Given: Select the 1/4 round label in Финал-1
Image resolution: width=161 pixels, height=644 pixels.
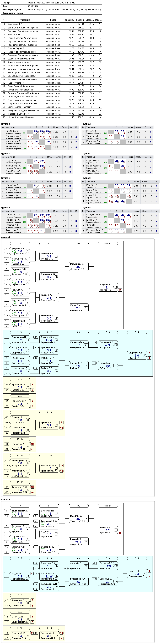Looking at the screenshot, I should (x=49, y=244).
